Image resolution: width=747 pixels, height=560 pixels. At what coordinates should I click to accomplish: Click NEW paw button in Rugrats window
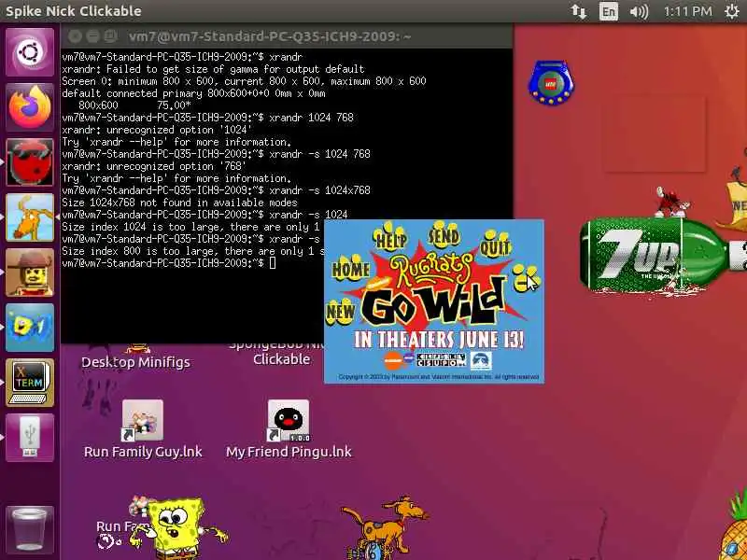tap(340, 311)
